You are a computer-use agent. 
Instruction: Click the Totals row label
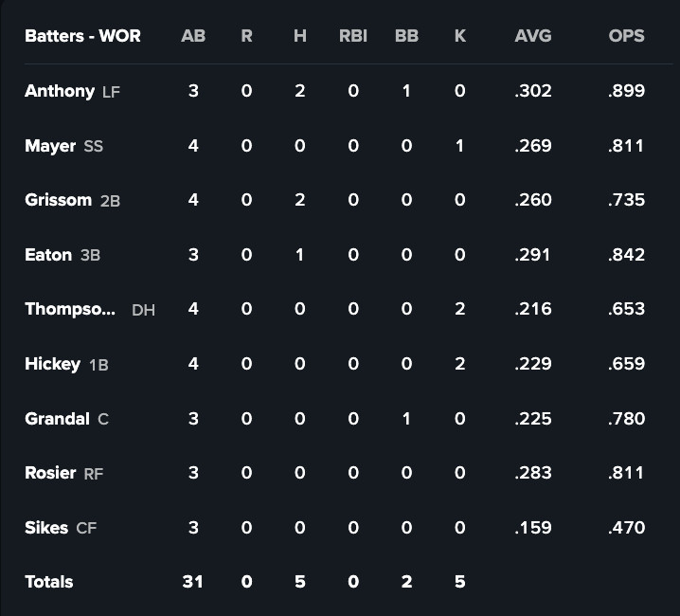[49, 582]
